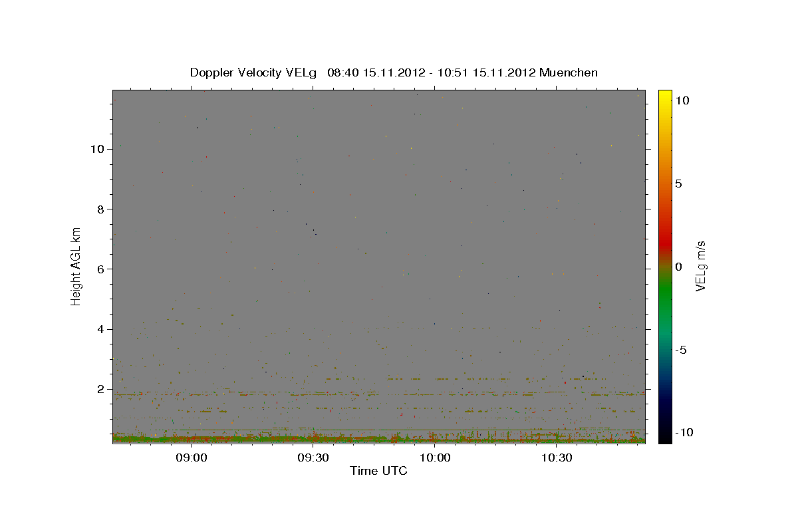This screenshot has height=532, width=798.
Task: Click the colorbar tick value 10
Action: [x=682, y=100]
